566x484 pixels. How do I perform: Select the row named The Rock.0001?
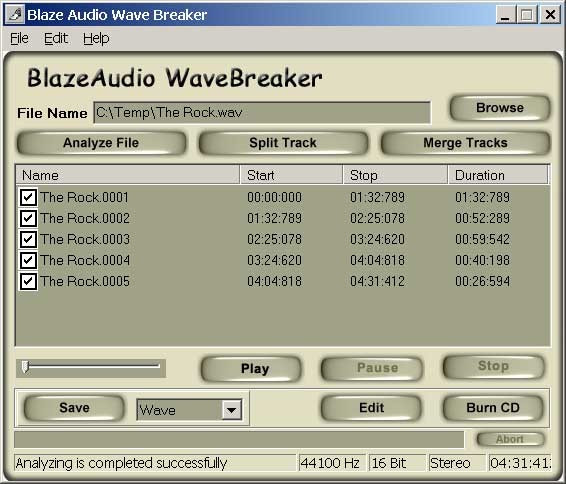283,197
